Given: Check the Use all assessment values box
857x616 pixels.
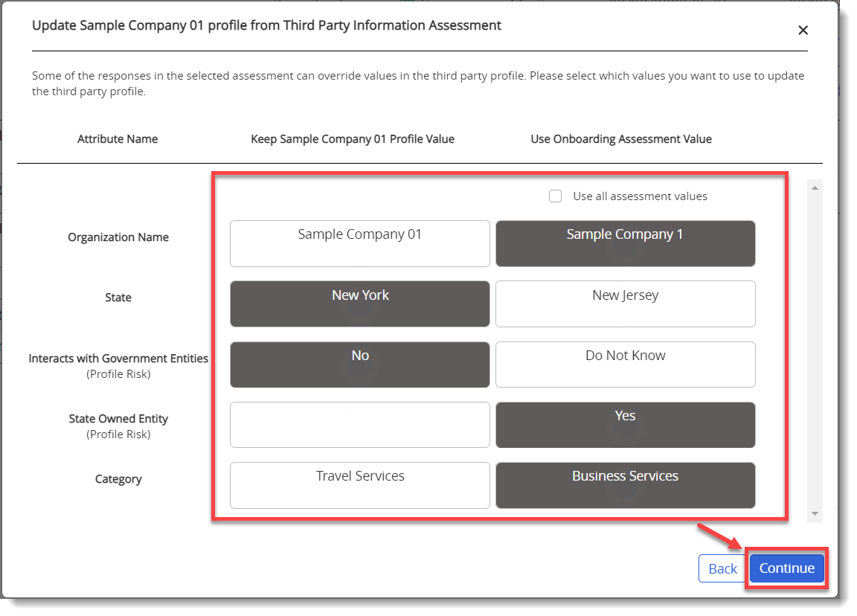Looking at the screenshot, I should pyautogui.click(x=555, y=196).
